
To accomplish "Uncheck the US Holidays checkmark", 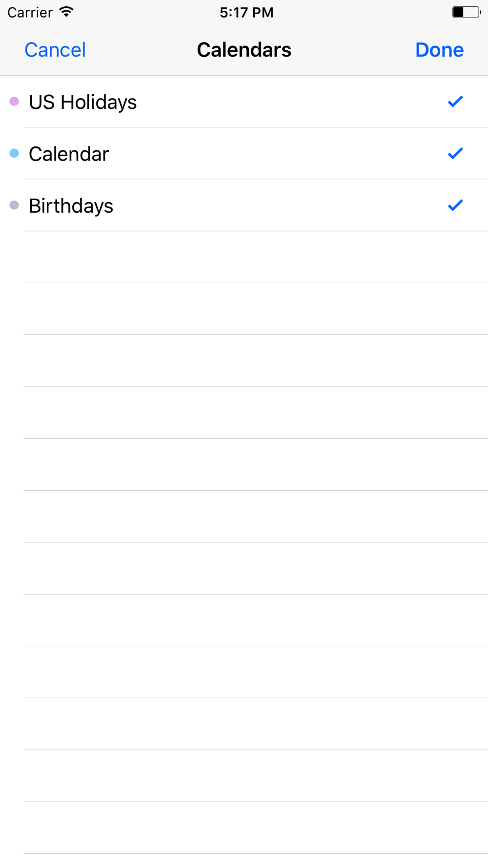I will [x=455, y=102].
